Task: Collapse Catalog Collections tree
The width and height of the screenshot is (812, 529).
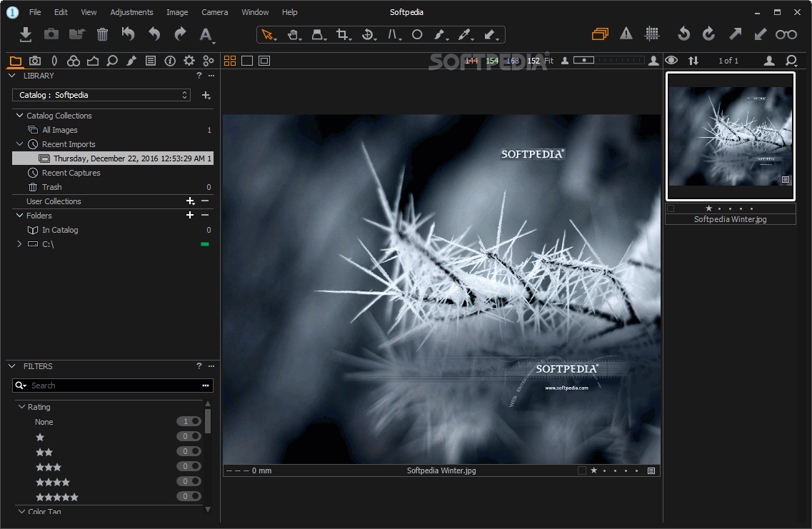Action: click(20, 116)
